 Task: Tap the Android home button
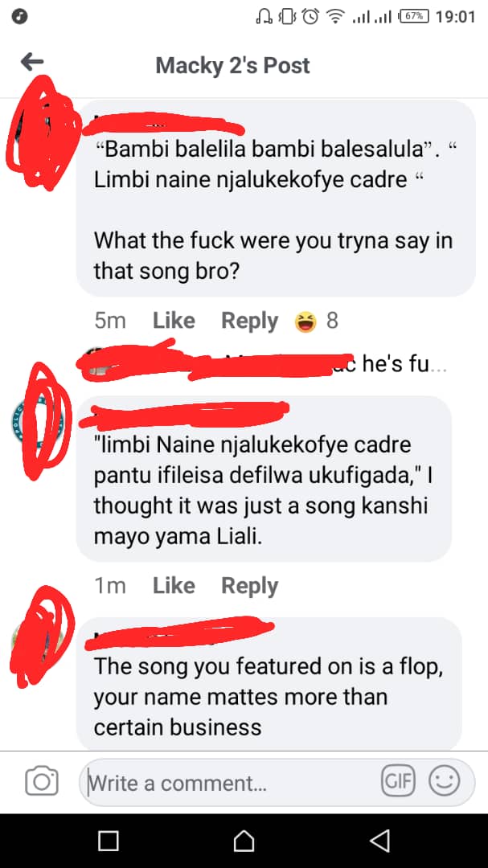coord(244,841)
